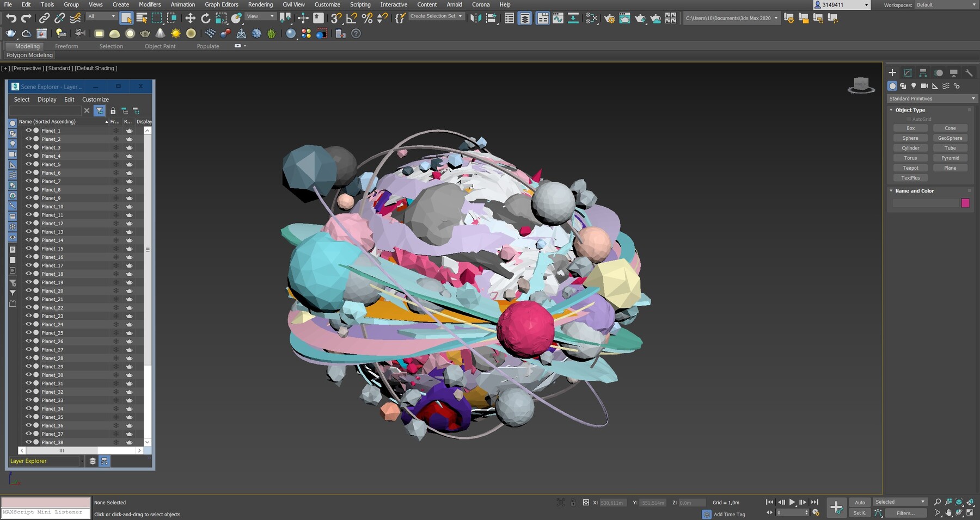
Task: Toggle visibility of Planet_20
Action: (x=28, y=290)
